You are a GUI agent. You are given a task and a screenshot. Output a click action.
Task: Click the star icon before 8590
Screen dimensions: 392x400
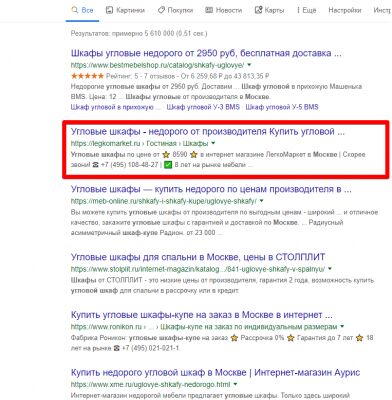pos(166,155)
